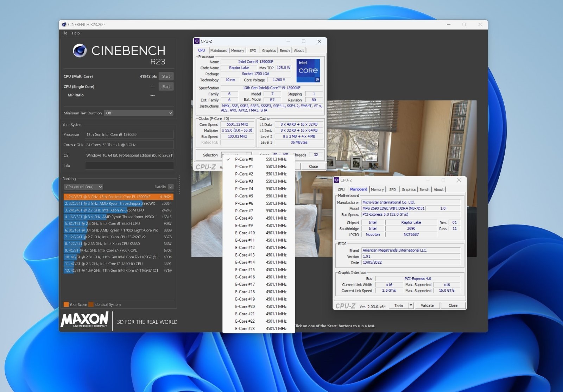This screenshot has height=392, width=563.
Task: Open Bench tab in CPU-Z CPU window
Action: 285,51
